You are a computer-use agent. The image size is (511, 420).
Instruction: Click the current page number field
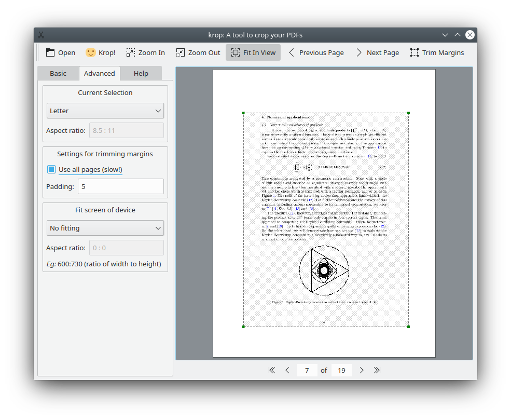point(307,370)
